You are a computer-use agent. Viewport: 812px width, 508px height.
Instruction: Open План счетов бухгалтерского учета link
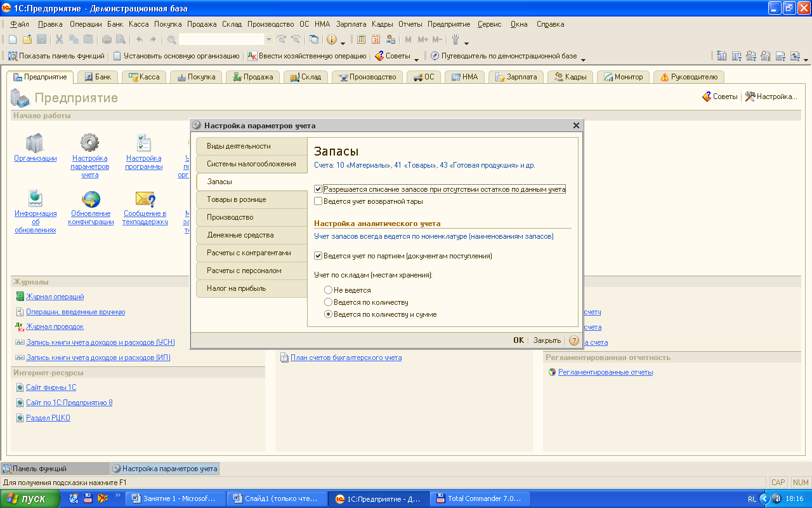click(346, 358)
